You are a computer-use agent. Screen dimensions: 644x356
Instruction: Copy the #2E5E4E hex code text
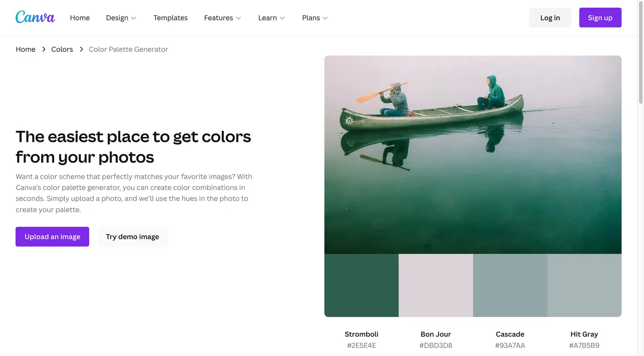coord(361,345)
